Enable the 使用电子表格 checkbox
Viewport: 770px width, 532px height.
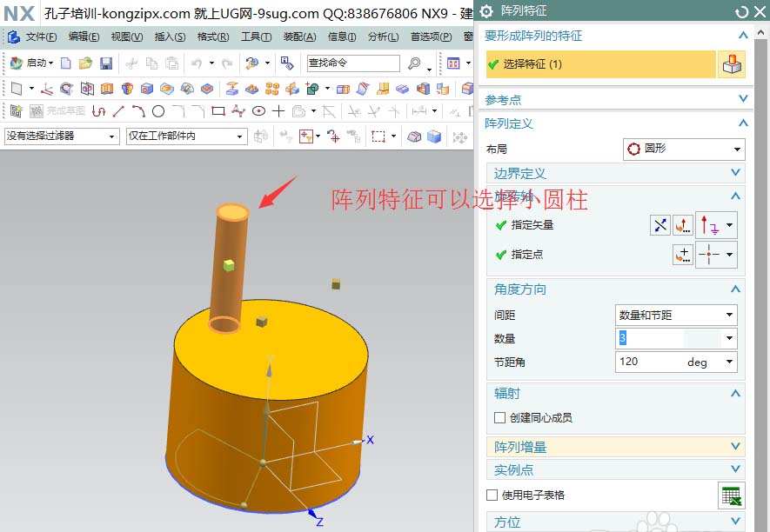(492, 495)
